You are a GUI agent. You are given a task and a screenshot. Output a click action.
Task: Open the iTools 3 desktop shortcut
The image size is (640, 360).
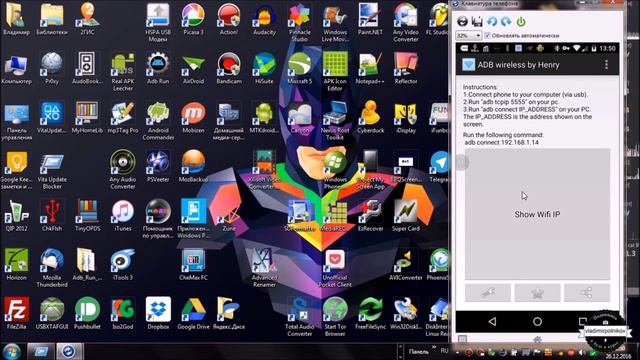pyautogui.click(x=122, y=264)
